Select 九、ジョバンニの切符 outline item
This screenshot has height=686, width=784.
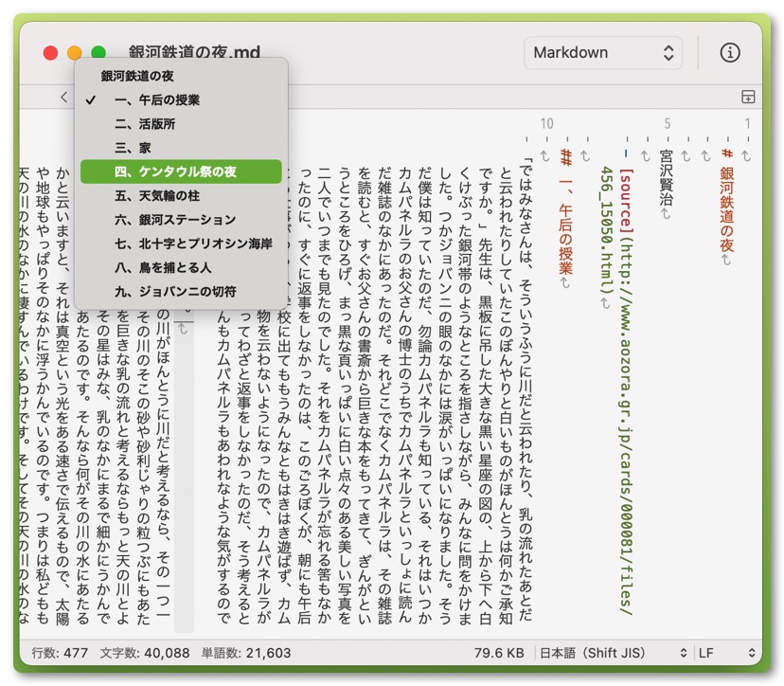point(175,292)
